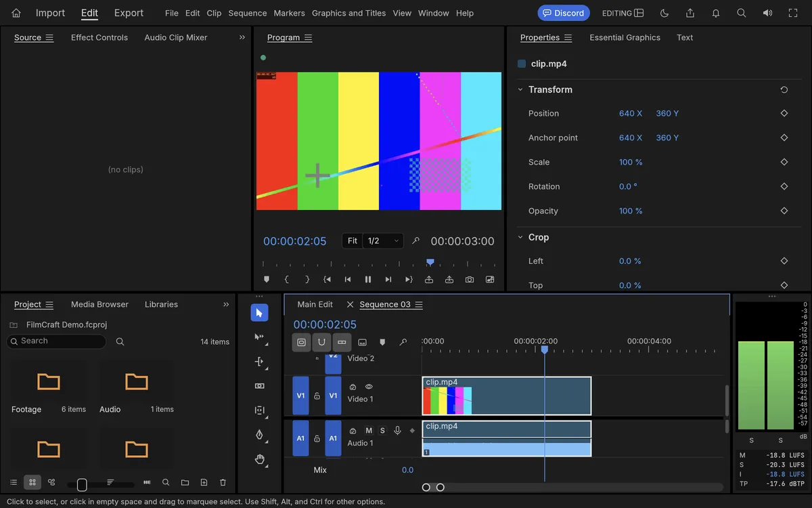Screen dimensions: 812x508
Task: Go to In point
Action: coord(328,279)
